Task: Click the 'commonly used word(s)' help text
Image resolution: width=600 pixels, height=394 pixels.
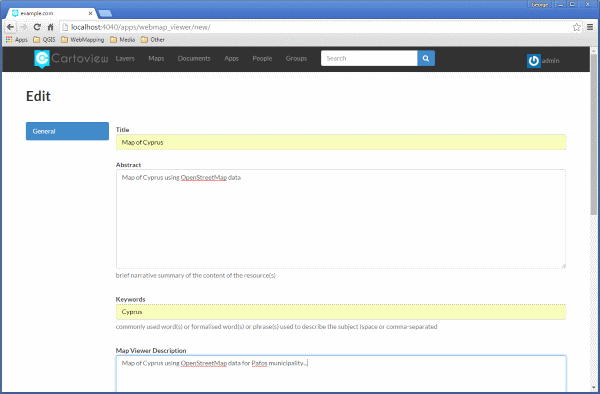Action: (x=276, y=327)
